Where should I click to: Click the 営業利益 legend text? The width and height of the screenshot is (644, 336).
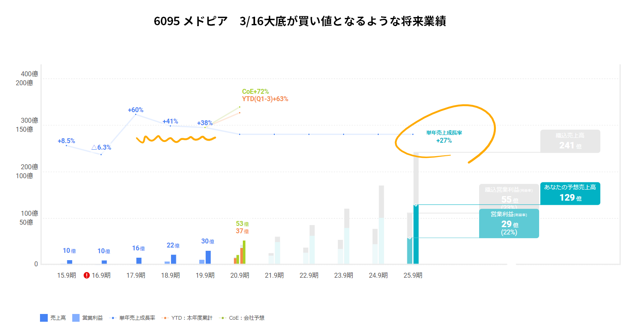(x=93, y=318)
